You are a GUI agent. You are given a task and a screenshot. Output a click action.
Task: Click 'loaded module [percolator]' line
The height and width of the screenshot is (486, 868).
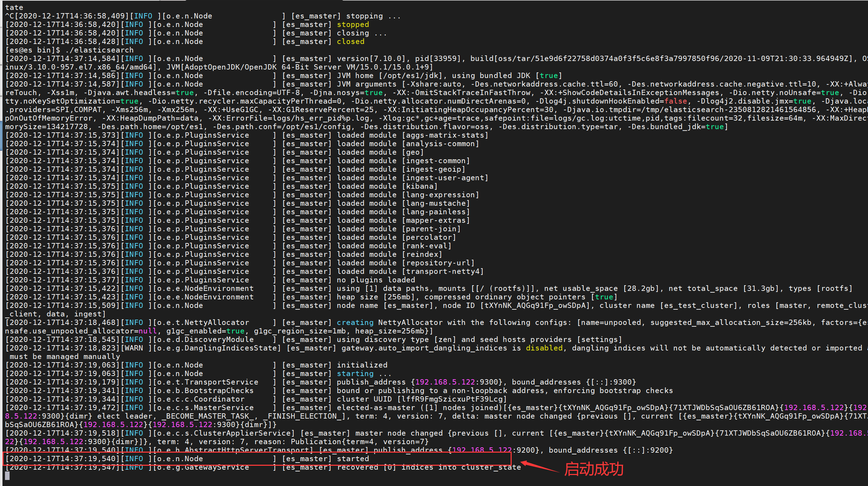point(396,237)
